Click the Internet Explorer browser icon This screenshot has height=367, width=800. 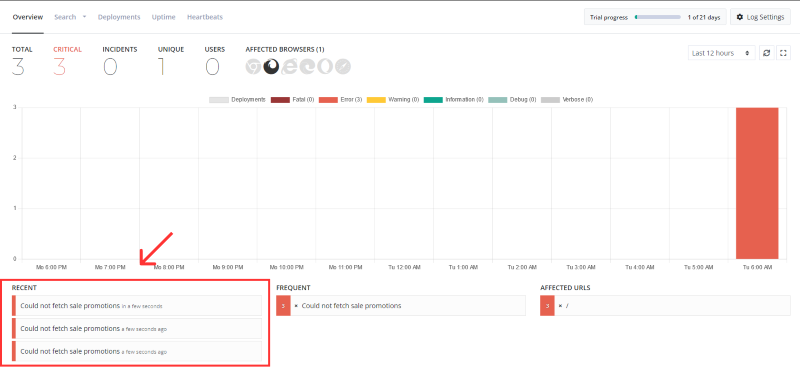(289, 67)
